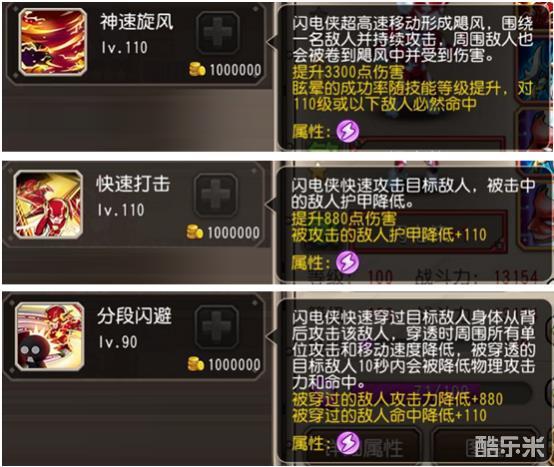Viewport: 554px width, 467px height.
Task: Select the 分段闪避 skill name
Action: [134, 316]
